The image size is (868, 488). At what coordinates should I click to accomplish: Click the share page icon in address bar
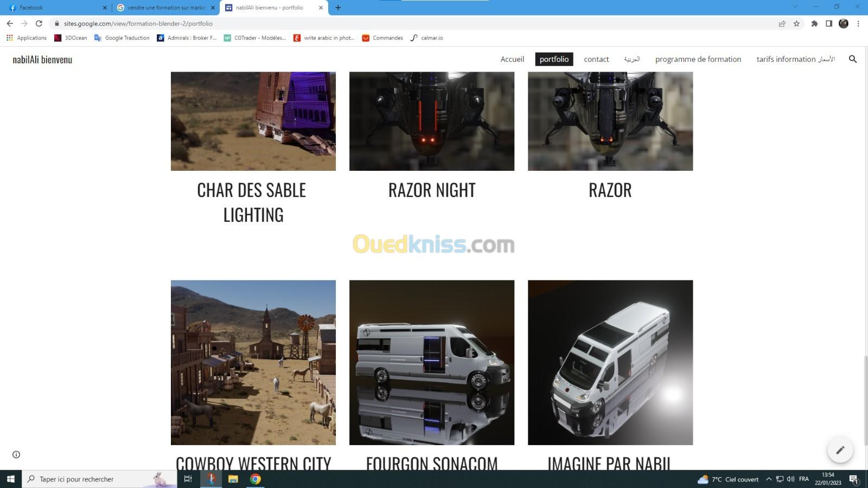coord(782,23)
